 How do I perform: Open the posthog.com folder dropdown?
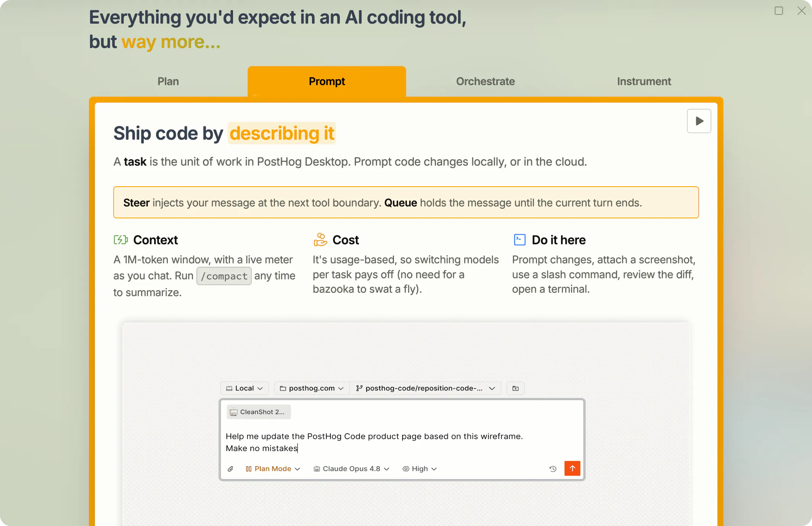coord(312,388)
